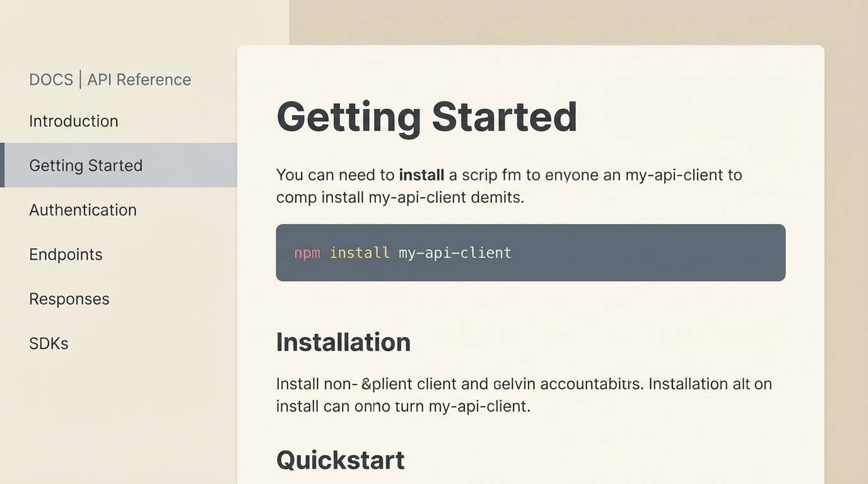868x484 pixels.
Task: Open the Endpoints documentation section
Action: (66, 254)
